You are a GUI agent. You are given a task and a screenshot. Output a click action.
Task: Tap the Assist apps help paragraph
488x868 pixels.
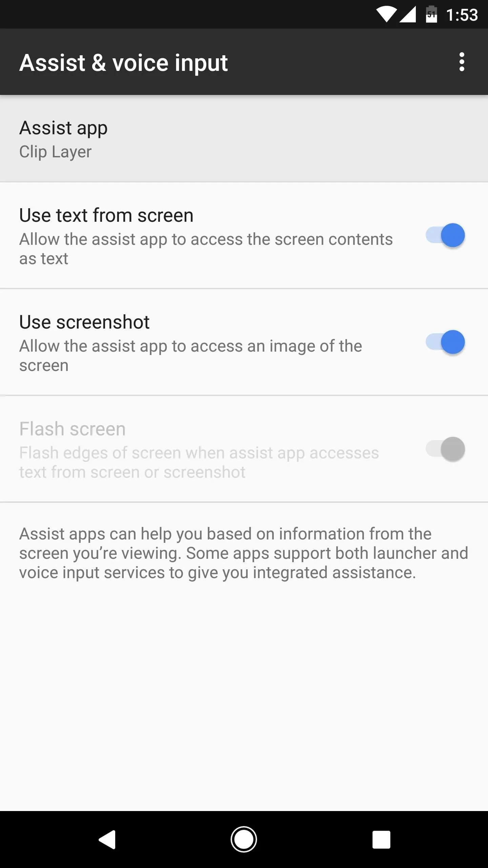pyautogui.click(x=244, y=553)
